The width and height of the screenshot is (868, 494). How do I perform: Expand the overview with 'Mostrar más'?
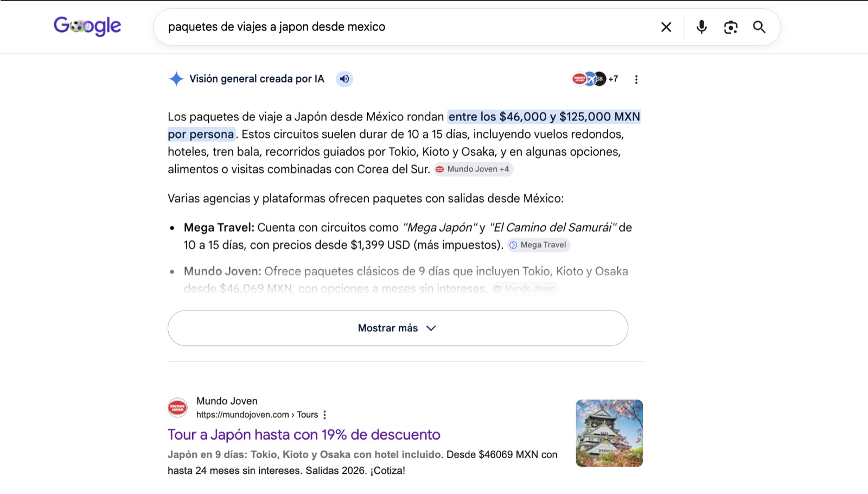(x=398, y=328)
